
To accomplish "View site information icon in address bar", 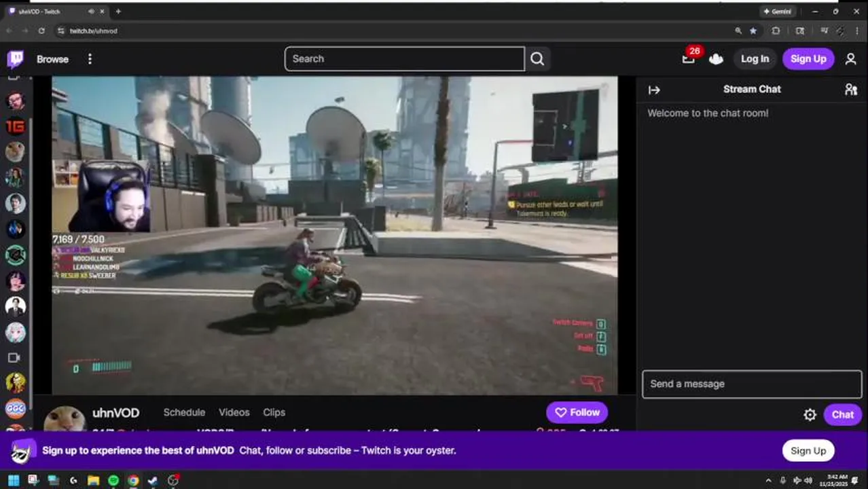I will tap(60, 31).
